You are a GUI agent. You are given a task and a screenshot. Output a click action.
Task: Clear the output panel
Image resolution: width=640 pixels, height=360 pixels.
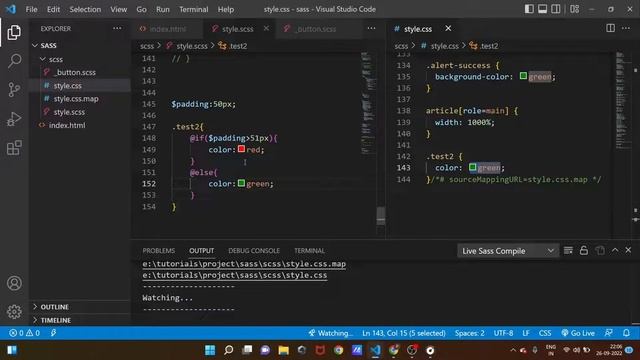pos(568,250)
